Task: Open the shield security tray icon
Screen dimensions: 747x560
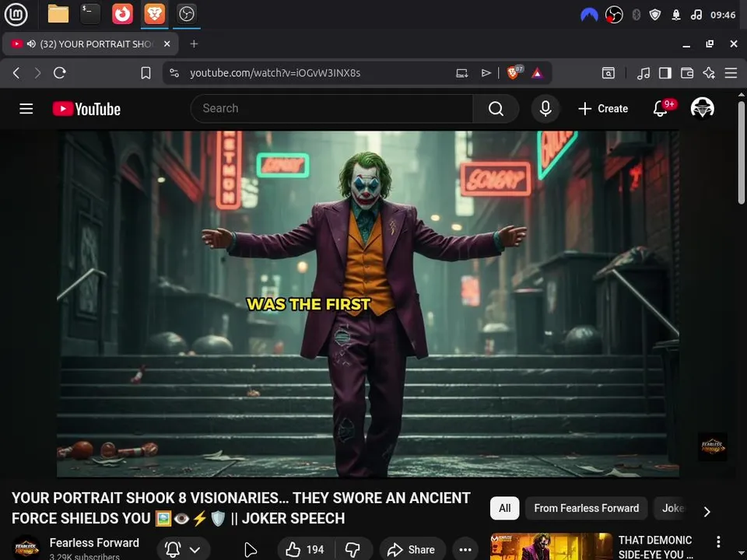Action: [655, 15]
